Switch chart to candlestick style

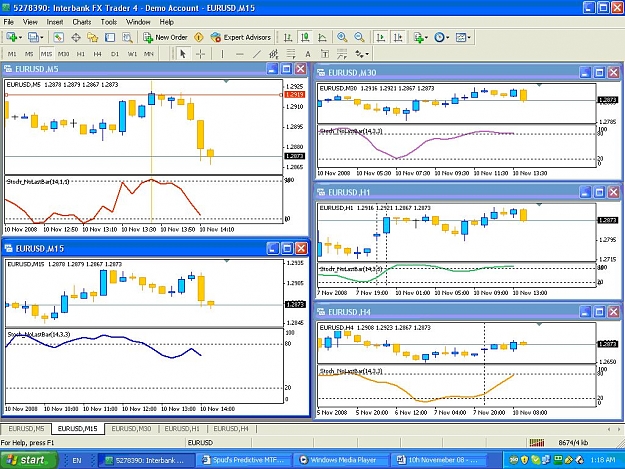pyautogui.click(x=305, y=37)
